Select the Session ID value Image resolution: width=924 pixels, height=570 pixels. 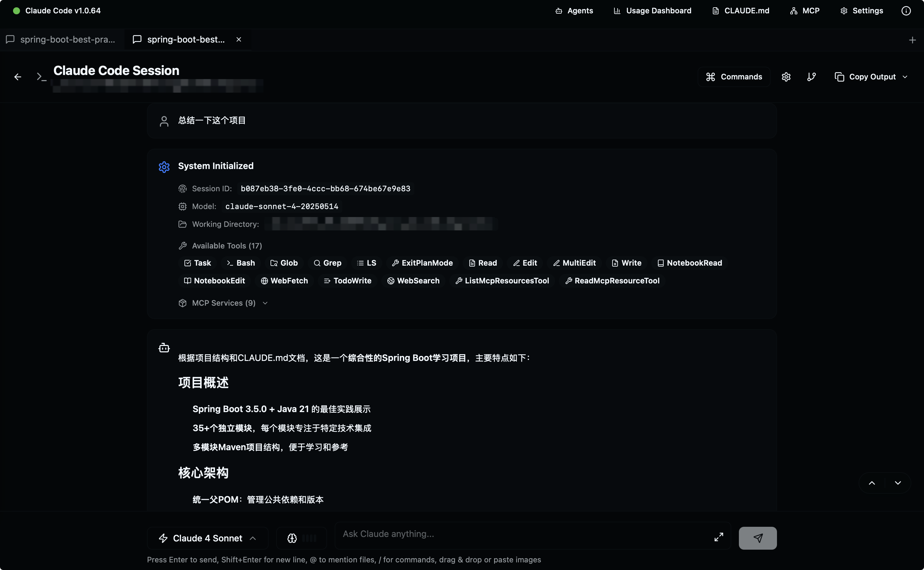coord(325,188)
